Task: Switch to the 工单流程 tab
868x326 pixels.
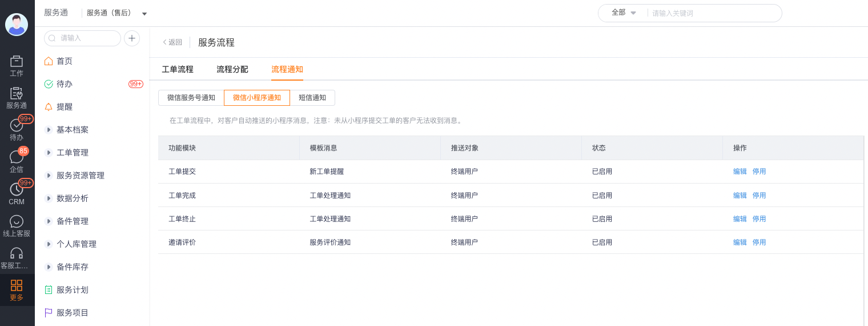Action: 178,69
